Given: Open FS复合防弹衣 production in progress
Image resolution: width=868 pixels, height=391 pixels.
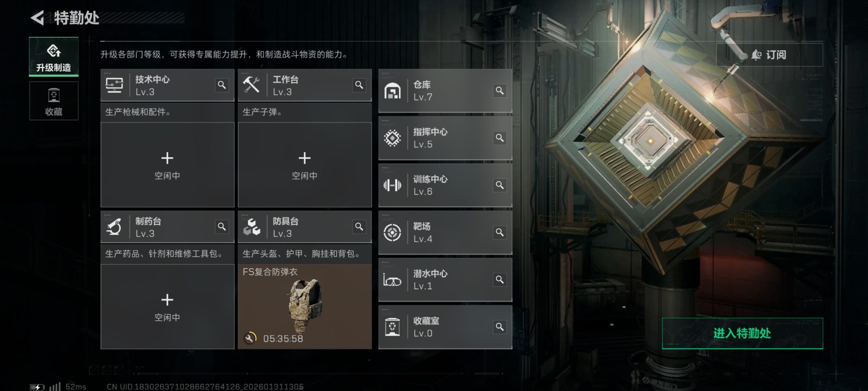Looking at the screenshot, I should (305, 307).
